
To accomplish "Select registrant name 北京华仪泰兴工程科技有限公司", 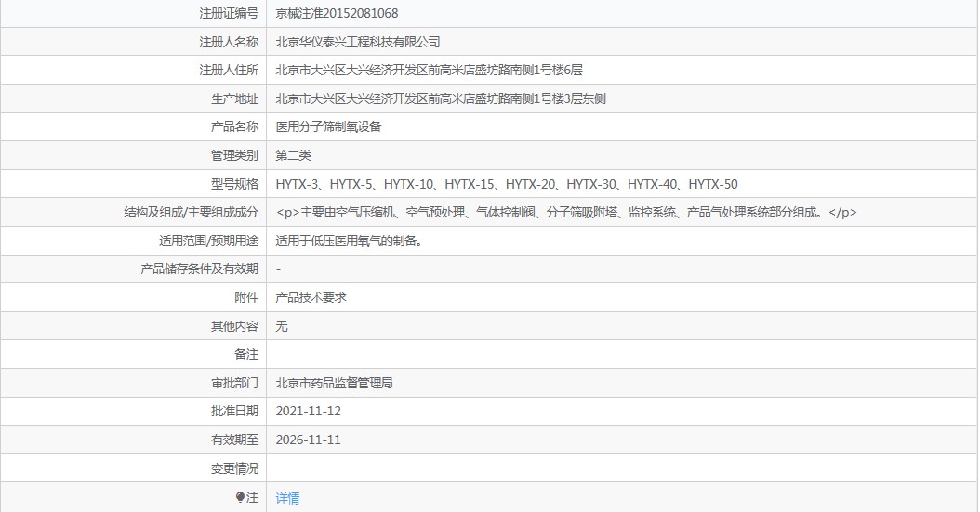I will coord(358,42).
